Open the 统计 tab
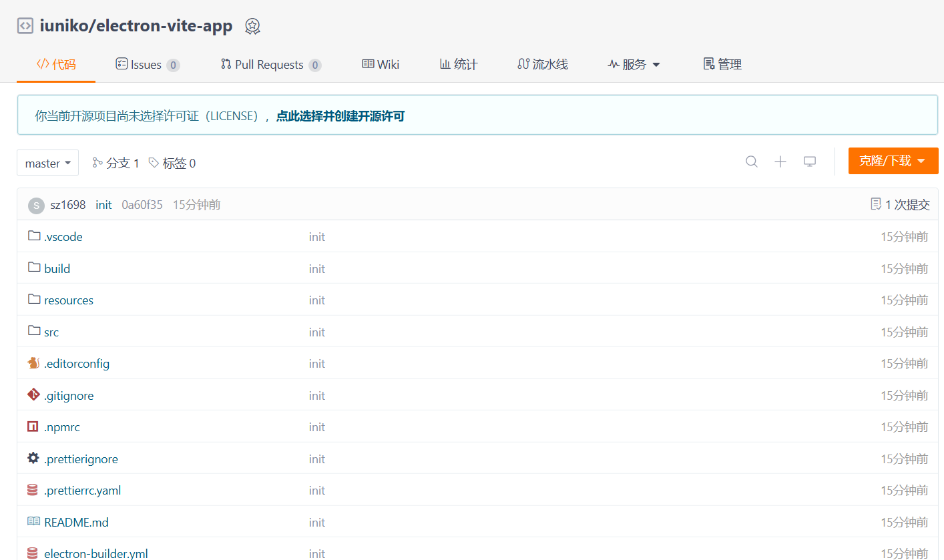Viewport: 944px width, 560px height. point(459,65)
